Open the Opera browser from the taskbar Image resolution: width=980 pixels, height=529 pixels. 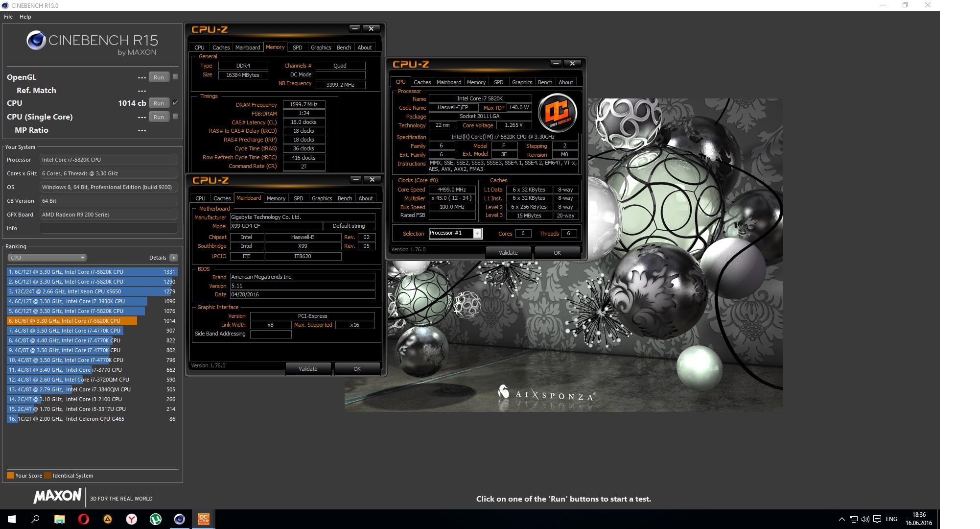pos(83,519)
